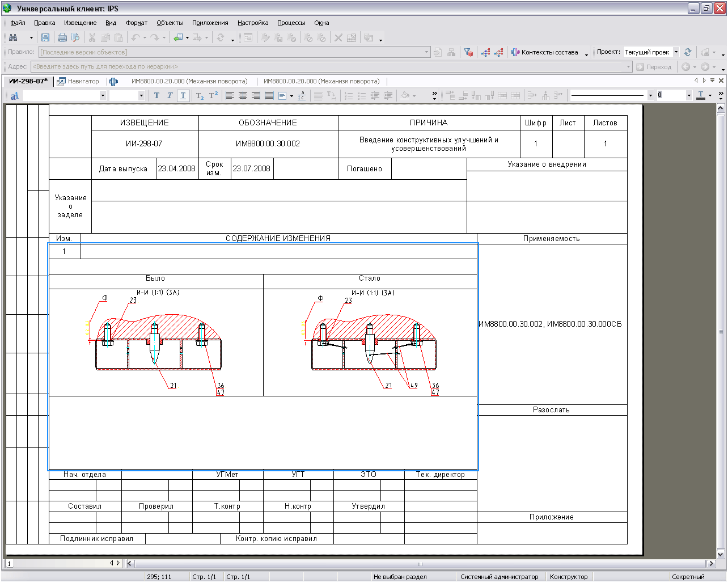This screenshot has height=583, width=728.
Task: Click the binoculars search icon
Action: coord(13,37)
